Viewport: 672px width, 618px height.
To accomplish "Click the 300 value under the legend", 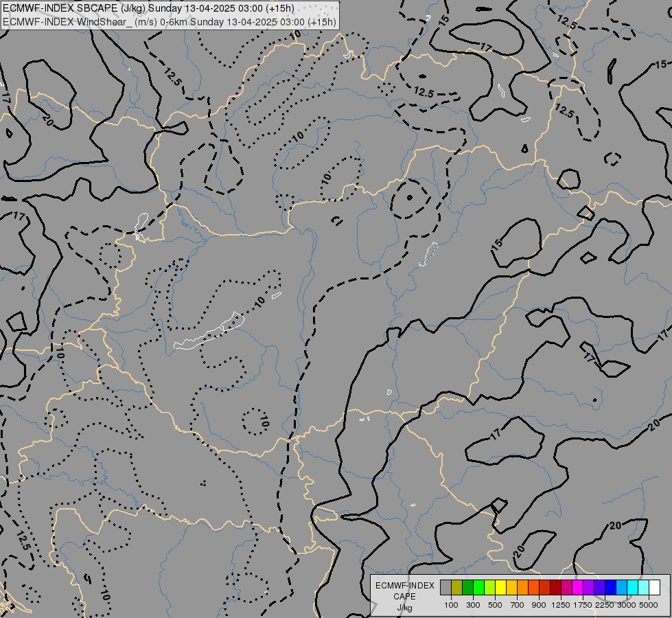I will pos(473,605).
